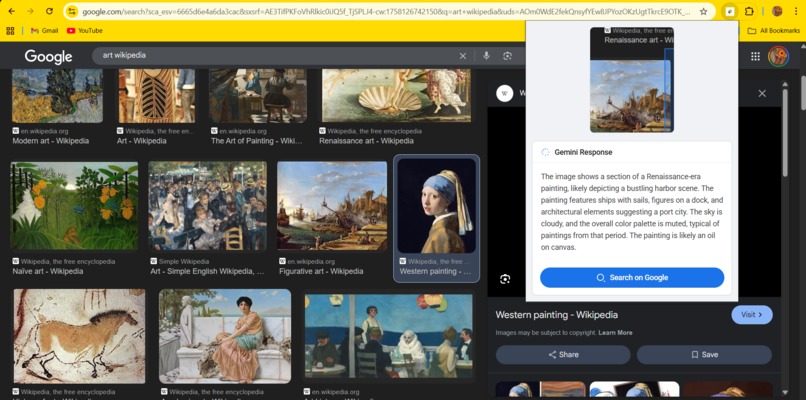Search by image with Google Lens icon

click(508, 56)
